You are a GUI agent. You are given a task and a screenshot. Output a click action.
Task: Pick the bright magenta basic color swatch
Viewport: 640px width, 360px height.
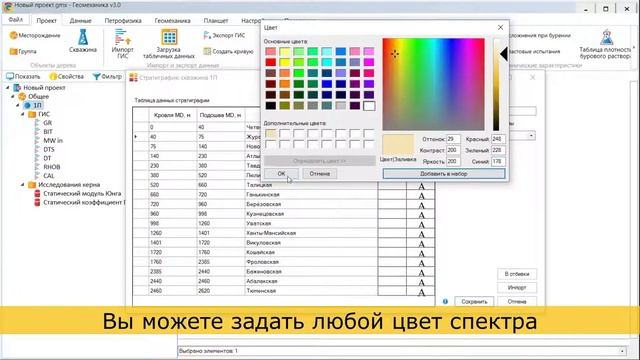pyautogui.click(x=369, y=62)
